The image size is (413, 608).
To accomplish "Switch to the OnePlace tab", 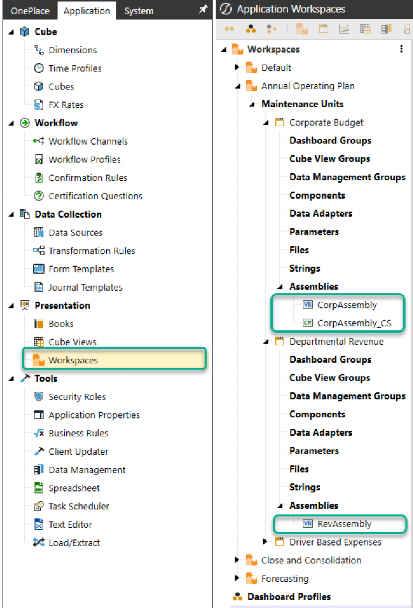I will pos(30,11).
